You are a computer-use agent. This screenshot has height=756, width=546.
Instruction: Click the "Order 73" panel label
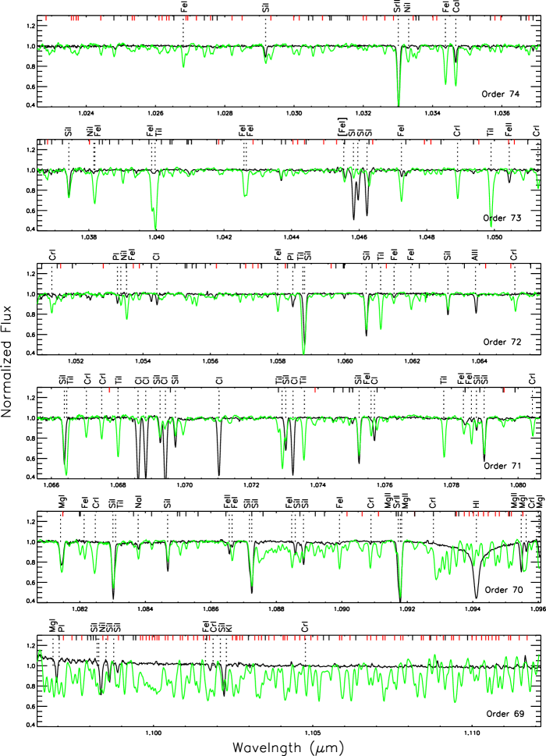point(502,218)
